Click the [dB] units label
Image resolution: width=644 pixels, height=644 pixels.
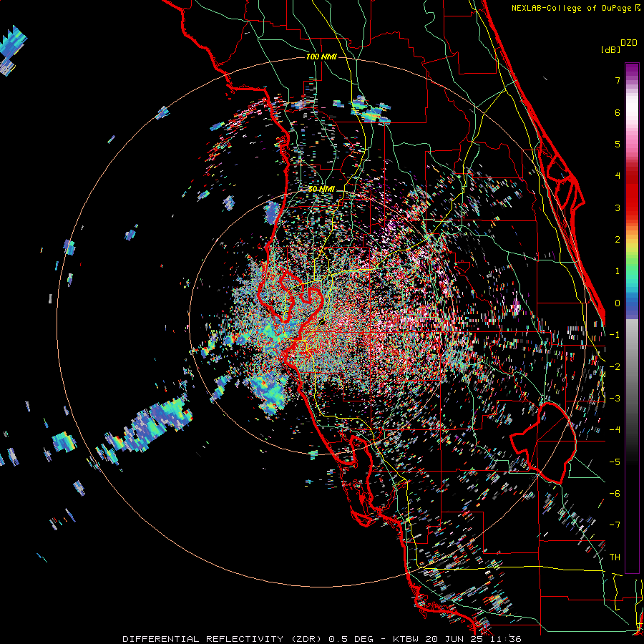(x=611, y=49)
